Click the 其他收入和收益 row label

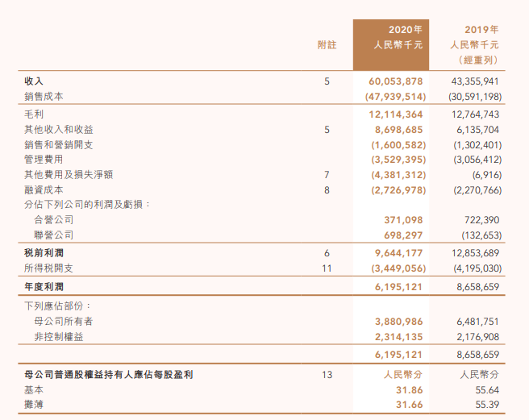pyautogui.click(x=59, y=130)
